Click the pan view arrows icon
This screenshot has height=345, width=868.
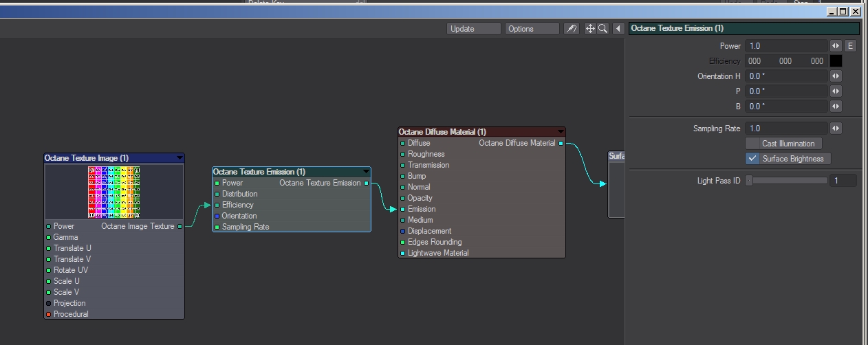coord(590,29)
